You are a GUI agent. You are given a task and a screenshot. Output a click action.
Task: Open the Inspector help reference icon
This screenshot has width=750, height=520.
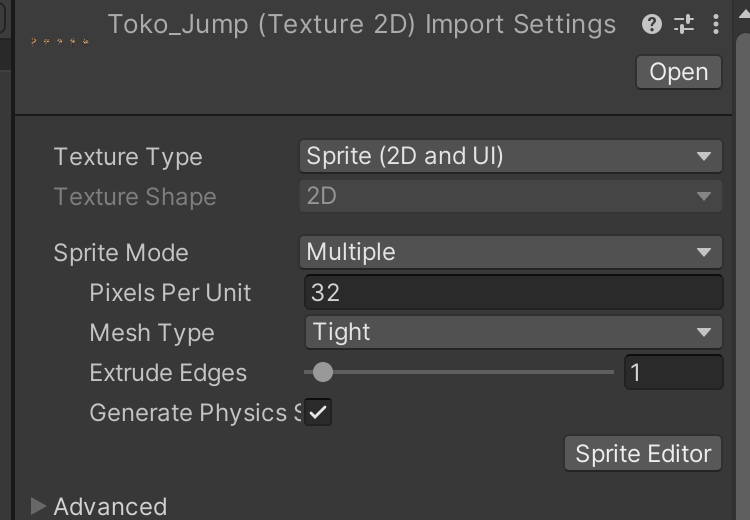point(652,24)
